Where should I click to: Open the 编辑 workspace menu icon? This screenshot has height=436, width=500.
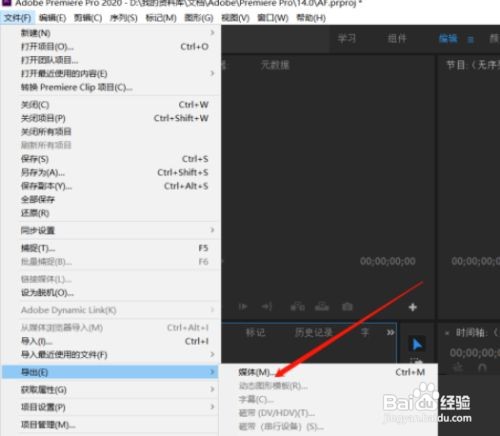470,40
